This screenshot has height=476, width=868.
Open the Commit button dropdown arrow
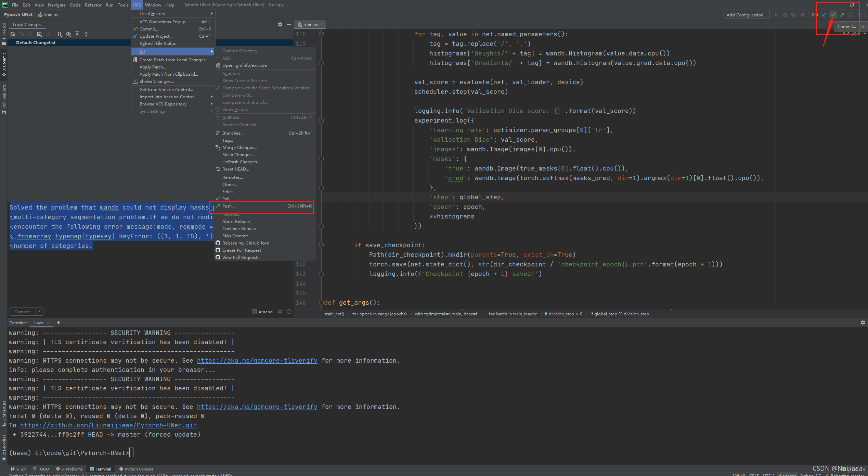pyautogui.click(x=40, y=312)
